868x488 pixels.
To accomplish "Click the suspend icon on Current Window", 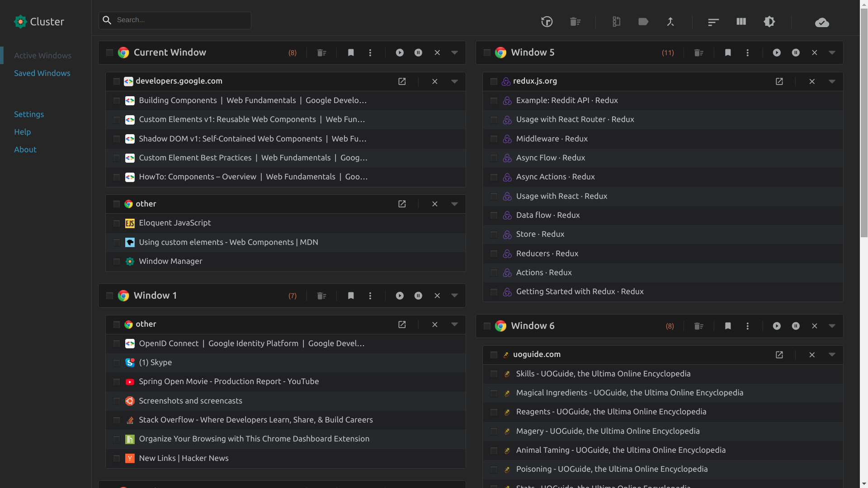I will pyautogui.click(x=419, y=53).
